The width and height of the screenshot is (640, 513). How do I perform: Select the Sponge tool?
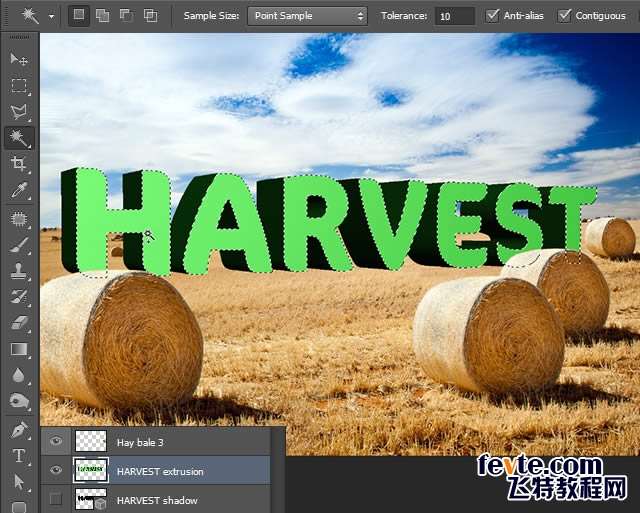click(19, 401)
